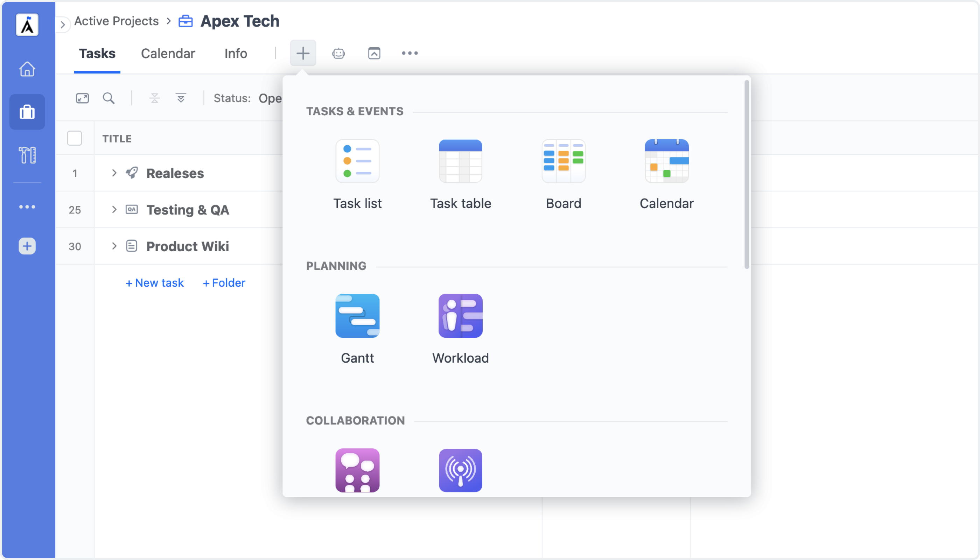Go to Active Projects breadcrumb
This screenshot has height=560, width=980.
pyautogui.click(x=116, y=21)
